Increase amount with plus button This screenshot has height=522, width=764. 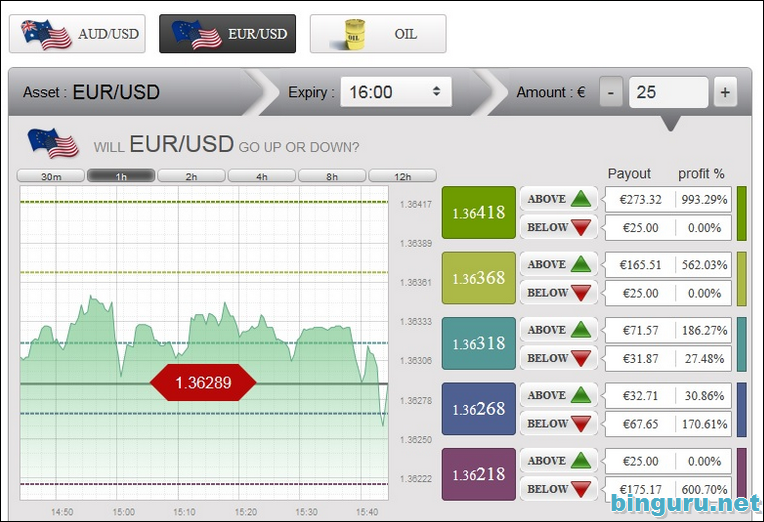pos(725,92)
